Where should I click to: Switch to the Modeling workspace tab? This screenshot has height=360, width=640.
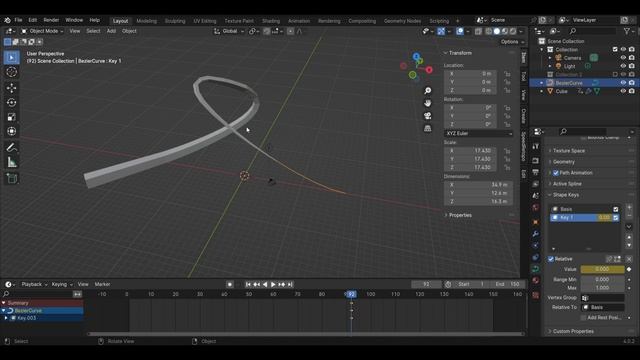tap(147, 21)
